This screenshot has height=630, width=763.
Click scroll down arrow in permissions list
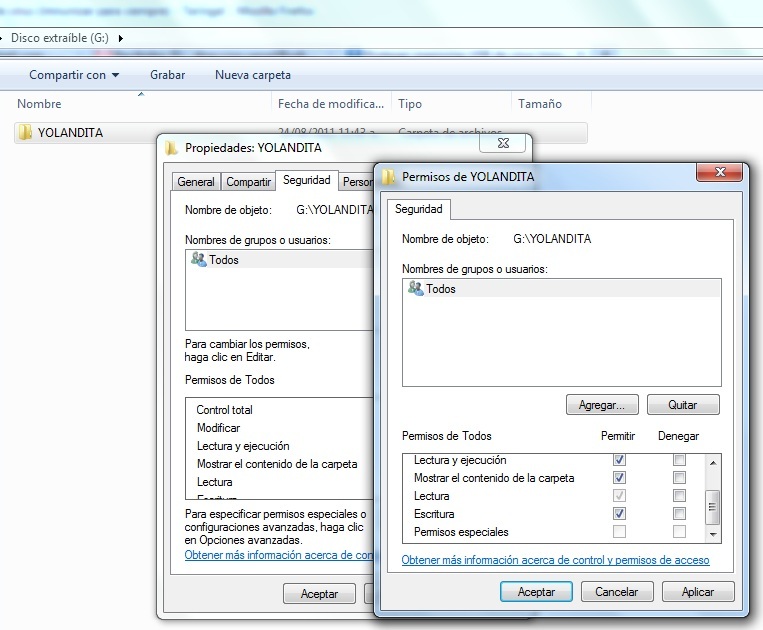click(713, 534)
